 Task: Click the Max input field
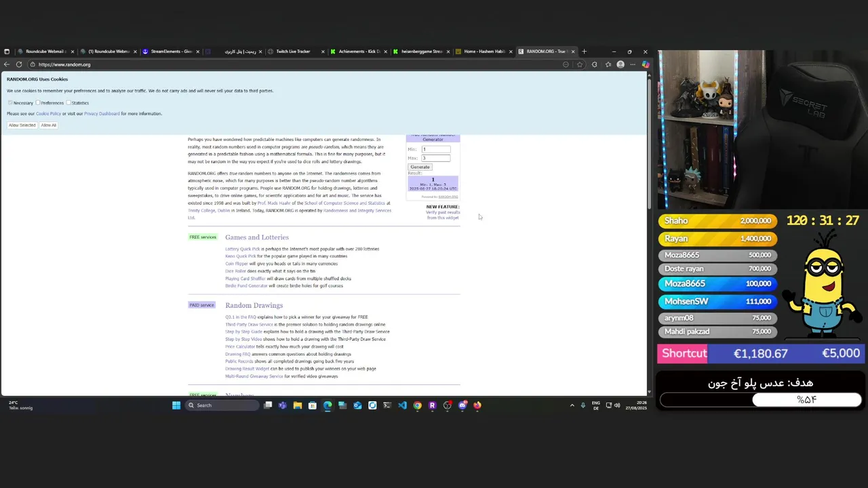(435, 158)
